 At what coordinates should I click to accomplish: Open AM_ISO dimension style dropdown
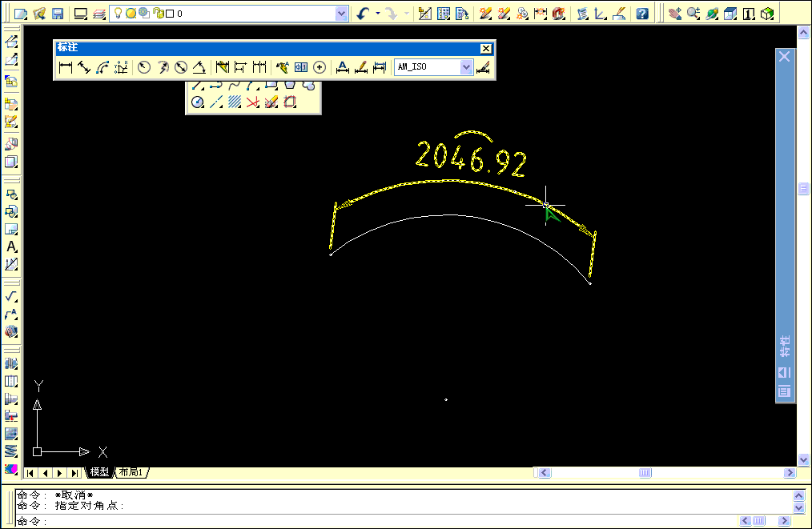click(466, 67)
